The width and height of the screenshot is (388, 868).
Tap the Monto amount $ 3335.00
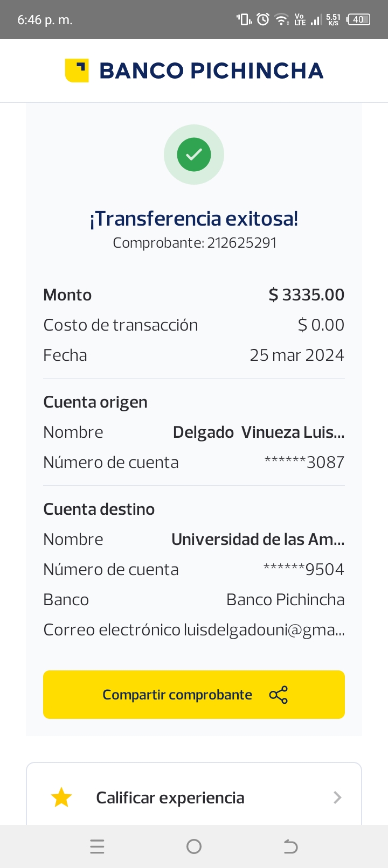coord(306,295)
